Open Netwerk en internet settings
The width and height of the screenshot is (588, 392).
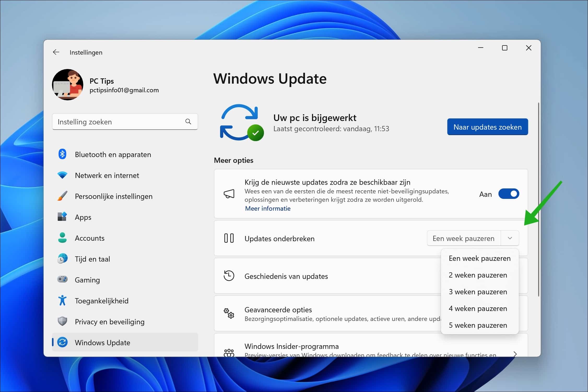coord(125,175)
